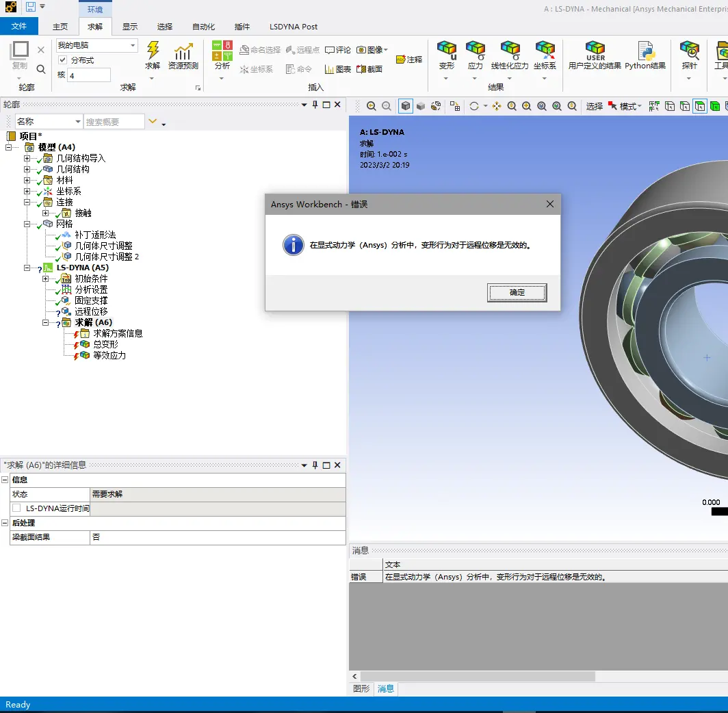Open the 应力 stress results

pyautogui.click(x=476, y=55)
